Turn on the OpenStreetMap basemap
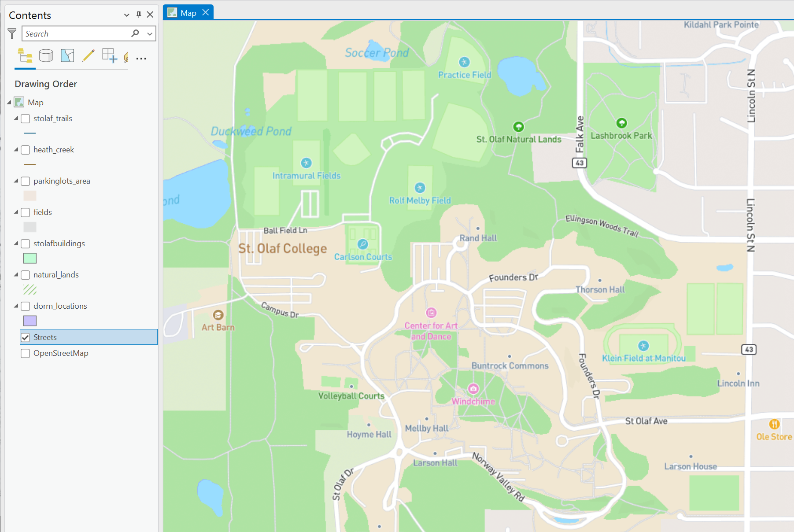794x532 pixels. pos(25,353)
